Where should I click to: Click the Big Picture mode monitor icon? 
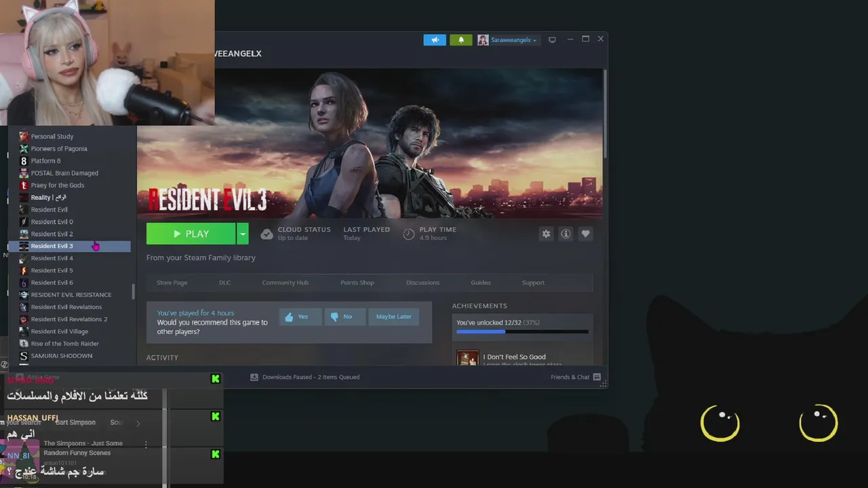[552, 40]
